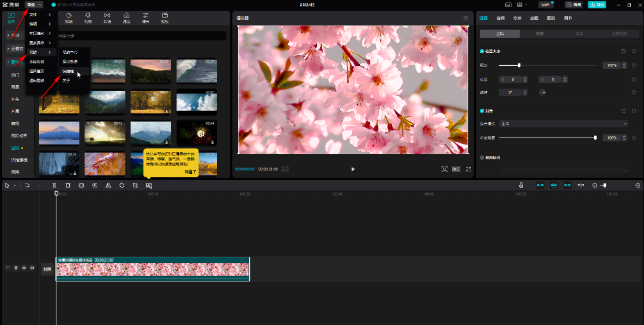
Task: Click the split clip tool in timeline toolbar
Action: pos(54,185)
